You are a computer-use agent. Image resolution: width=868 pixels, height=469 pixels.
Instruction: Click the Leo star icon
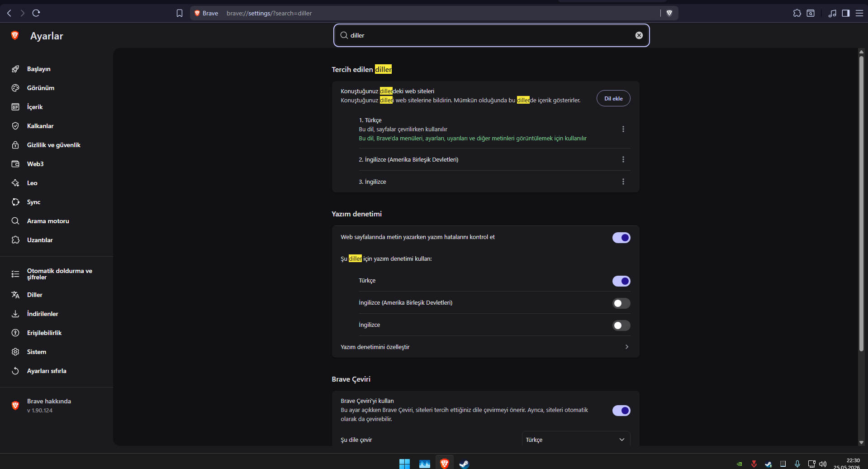coord(15,183)
